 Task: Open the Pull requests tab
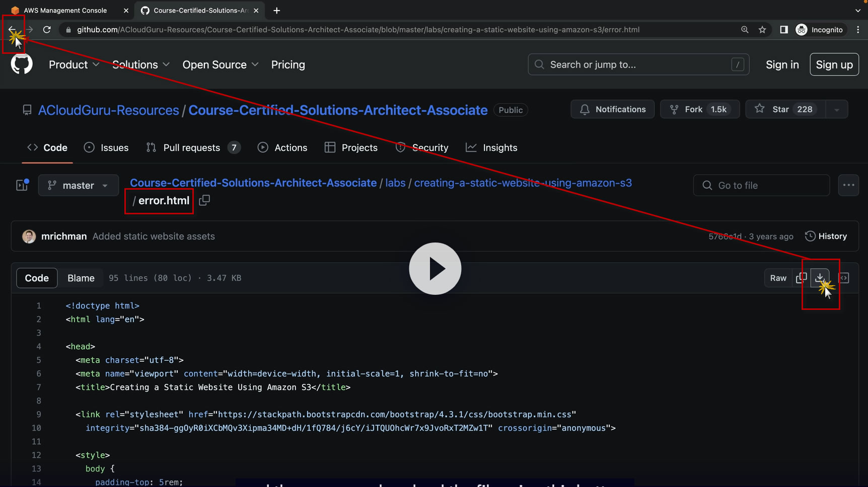[191, 148]
